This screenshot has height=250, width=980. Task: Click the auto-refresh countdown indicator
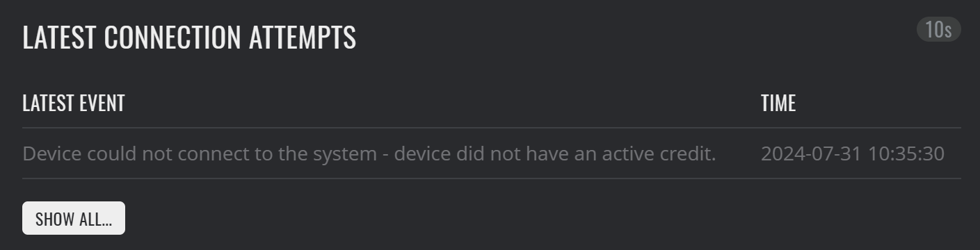[938, 30]
